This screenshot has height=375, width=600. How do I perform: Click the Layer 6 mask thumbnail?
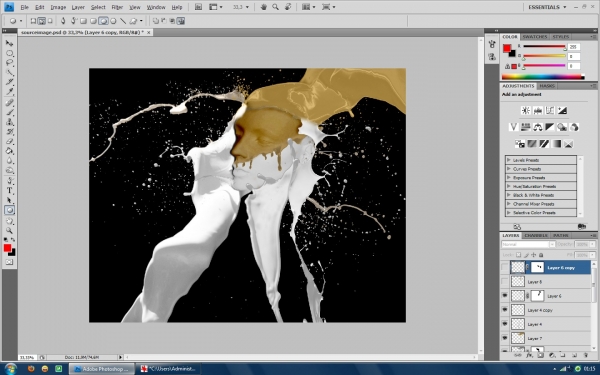click(538, 296)
